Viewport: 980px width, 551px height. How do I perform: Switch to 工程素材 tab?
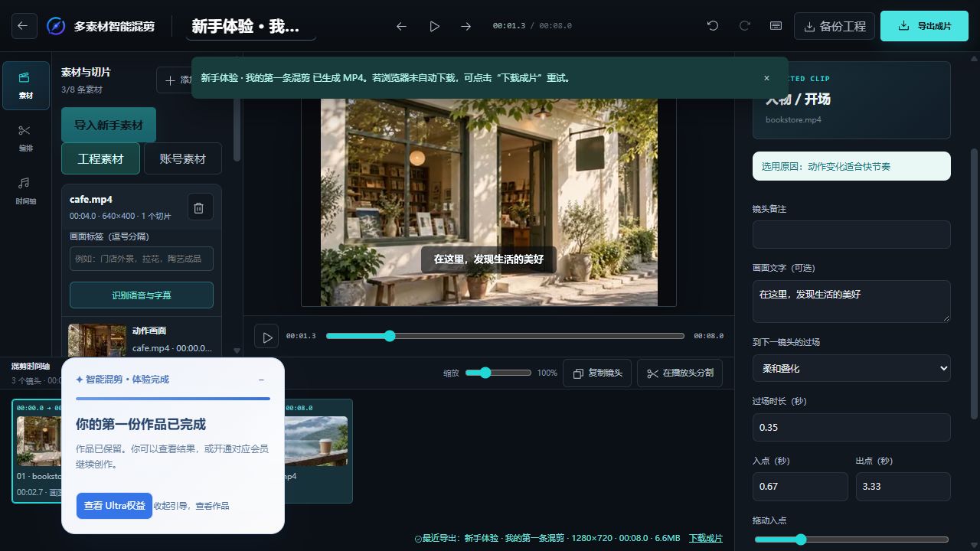click(x=100, y=159)
